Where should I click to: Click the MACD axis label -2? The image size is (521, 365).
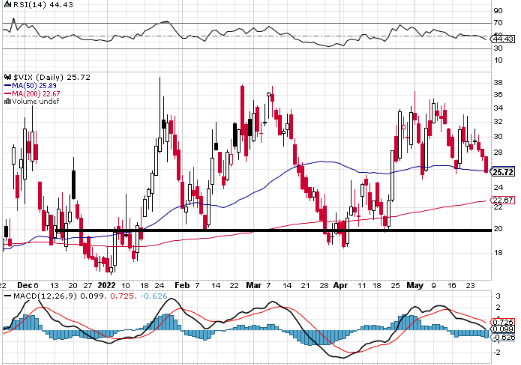[x=497, y=352]
